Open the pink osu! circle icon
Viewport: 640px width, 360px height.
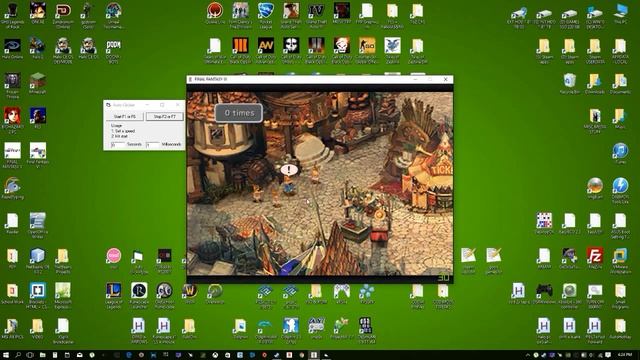(113, 258)
